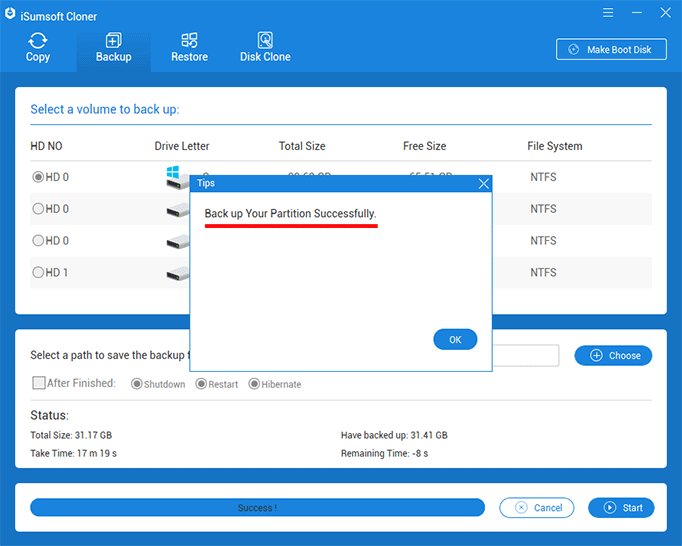The width and height of the screenshot is (682, 546).
Task: Click the 'Have backed up: 31.41 GB' text
Action: [394, 435]
